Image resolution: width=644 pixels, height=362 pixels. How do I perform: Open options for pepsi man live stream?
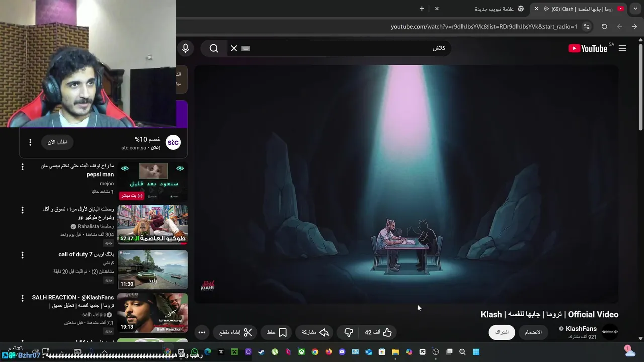pyautogui.click(x=22, y=167)
